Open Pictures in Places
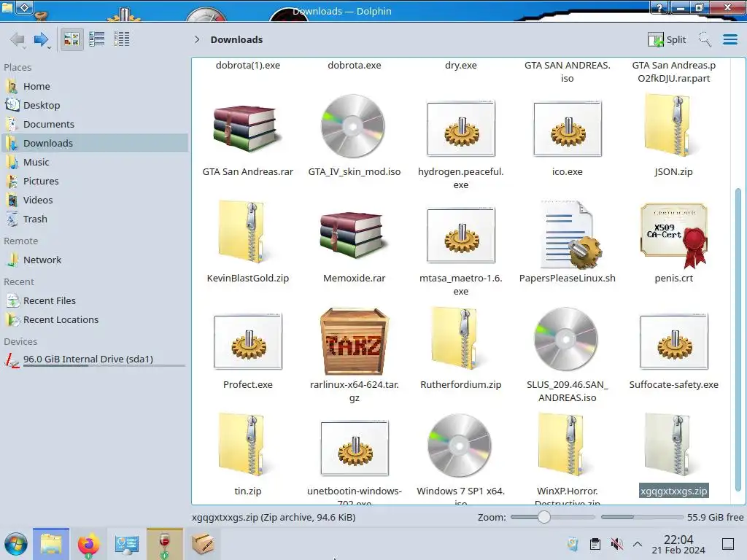 [94, 182]
